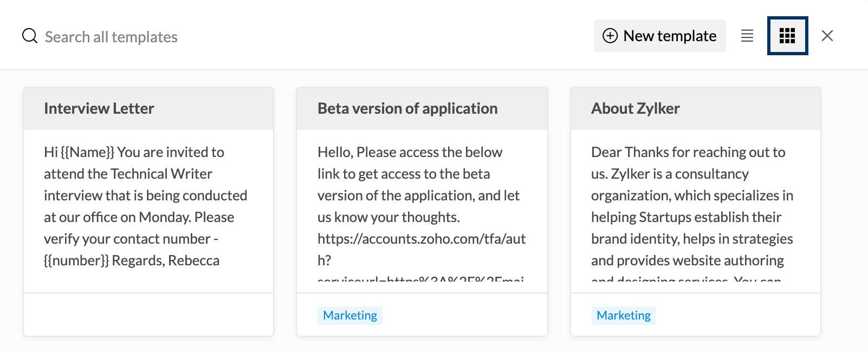The width and height of the screenshot is (868, 352).
Task: Click Marketing tag on Beta version card
Action: pos(350,315)
